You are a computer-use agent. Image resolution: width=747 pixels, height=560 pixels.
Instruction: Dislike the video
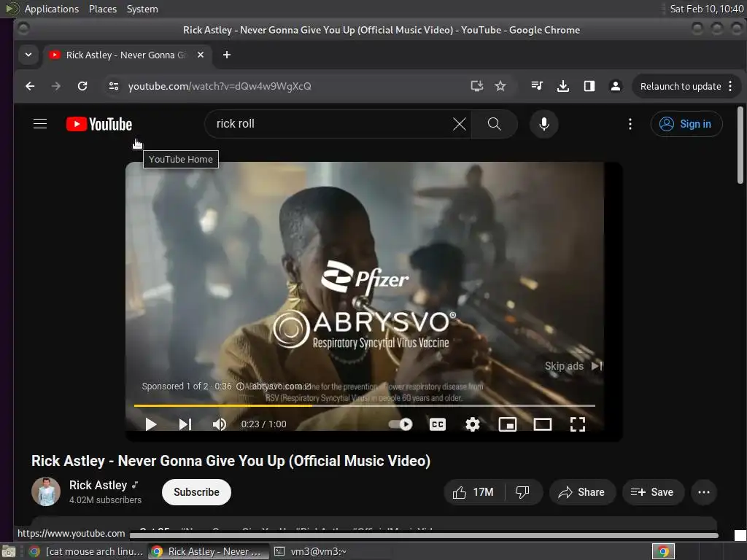[523, 492]
